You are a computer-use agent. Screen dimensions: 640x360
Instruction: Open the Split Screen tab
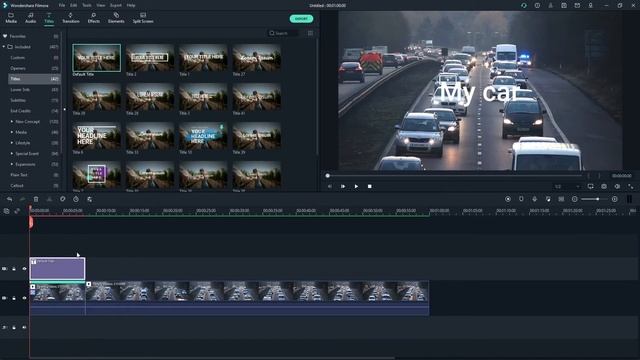point(143,18)
